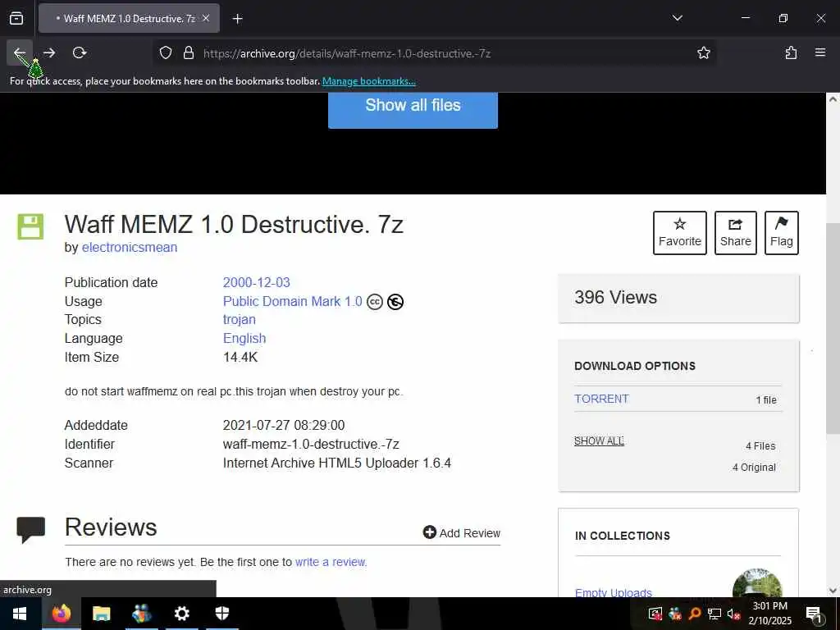Viewport: 840px width, 630px height.
Task: Open the Firefox hamburger application menu
Action: click(820, 52)
